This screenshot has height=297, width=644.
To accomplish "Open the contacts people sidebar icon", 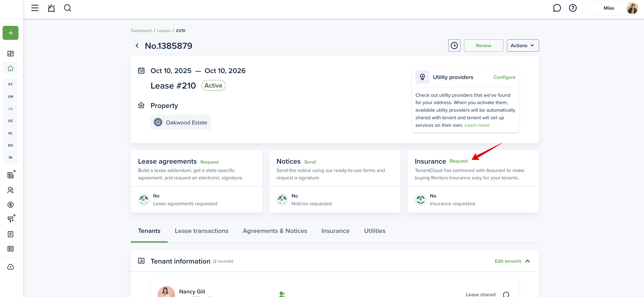I will pyautogui.click(x=11, y=190).
